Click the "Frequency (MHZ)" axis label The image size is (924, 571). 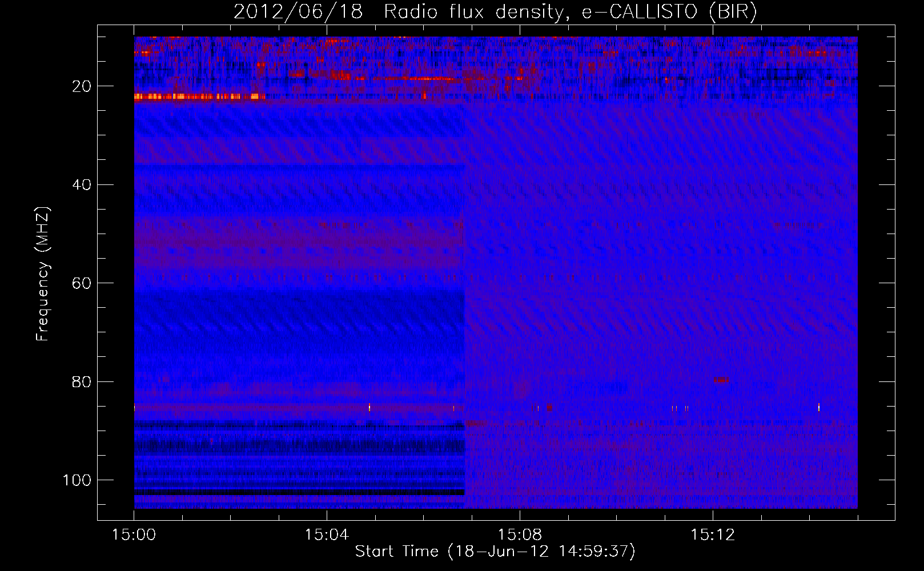pyautogui.click(x=43, y=274)
